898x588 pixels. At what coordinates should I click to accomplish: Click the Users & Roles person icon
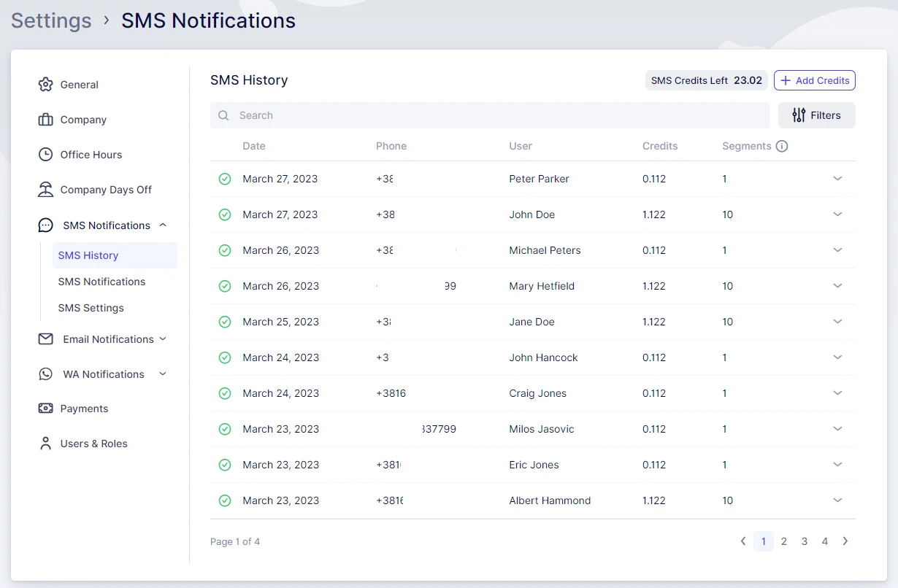pos(45,444)
